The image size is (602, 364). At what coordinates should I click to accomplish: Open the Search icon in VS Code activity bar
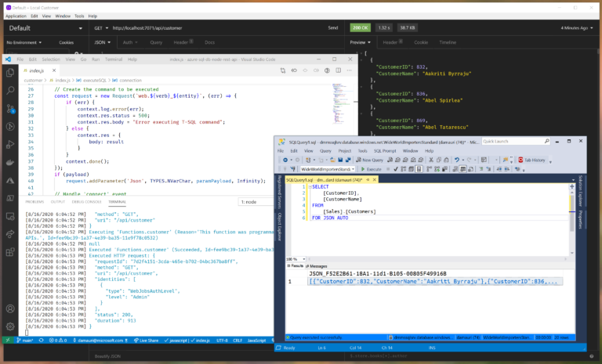pos(10,91)
